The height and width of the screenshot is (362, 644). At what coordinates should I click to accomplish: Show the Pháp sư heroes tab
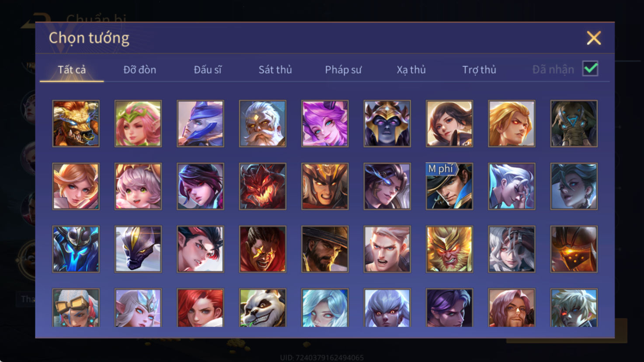(343, 69)
